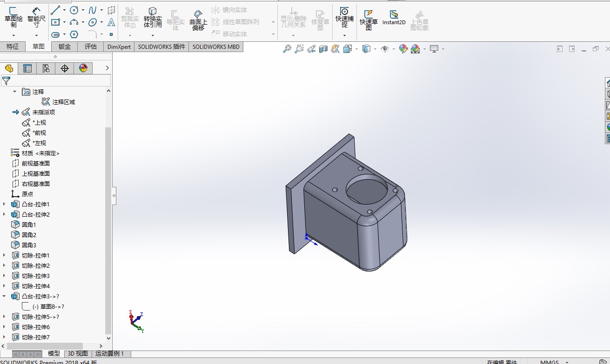
Task: Open the DisplayManager color-wheel tab
Action: point(83,68)
